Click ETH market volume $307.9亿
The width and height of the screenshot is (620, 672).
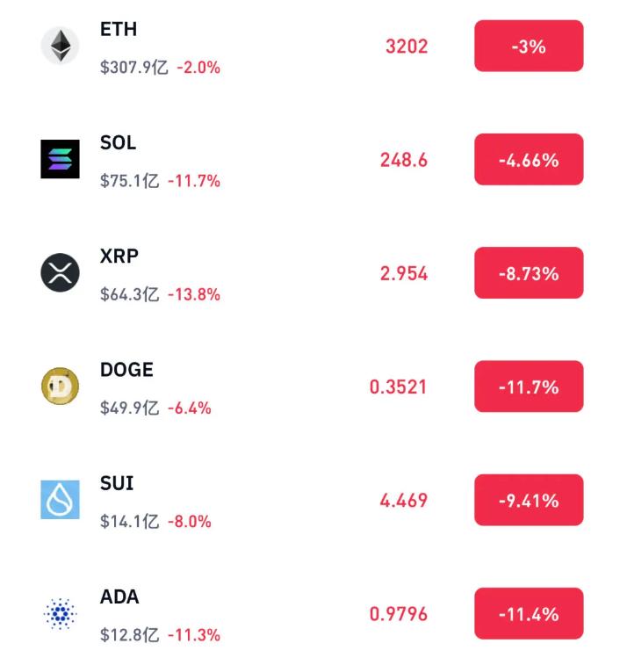click(x=133, y=67)
